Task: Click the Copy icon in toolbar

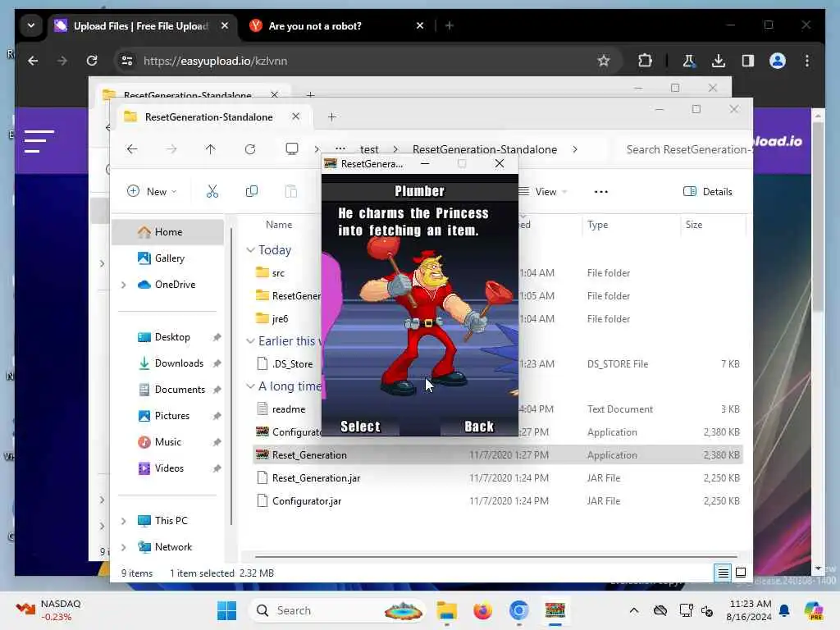Action: coord(252,191)
